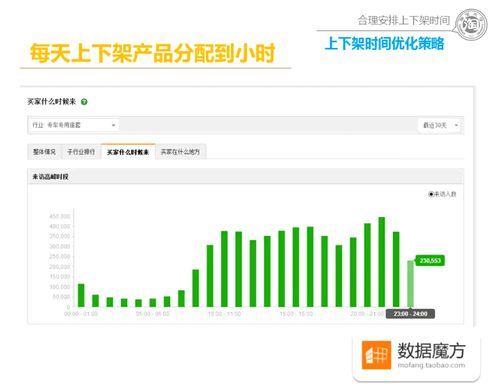Click the 15:00 - 16:00 axis label
The width and height of the screenshot is (500, 384).
(296, 314)
